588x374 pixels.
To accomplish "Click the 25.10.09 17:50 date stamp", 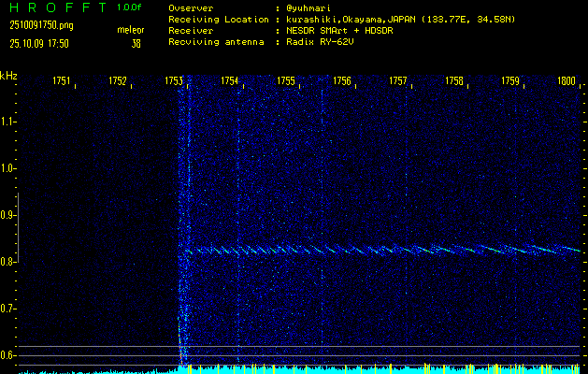I will [40, 43].
